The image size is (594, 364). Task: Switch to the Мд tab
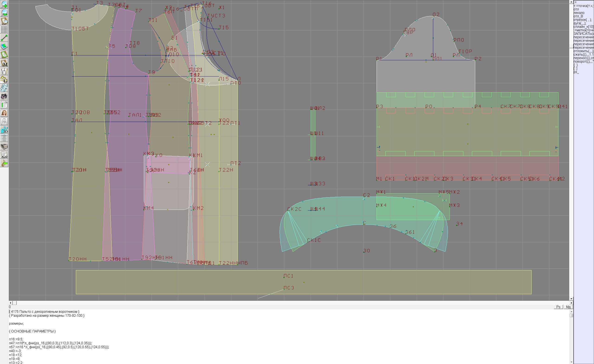click(x=568, y=307)
